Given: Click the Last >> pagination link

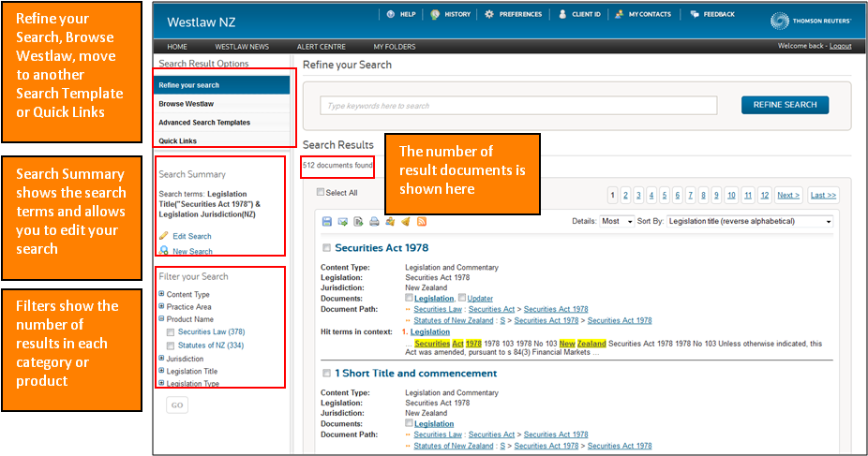Looking at the screenshot, I should pos(823,195).
